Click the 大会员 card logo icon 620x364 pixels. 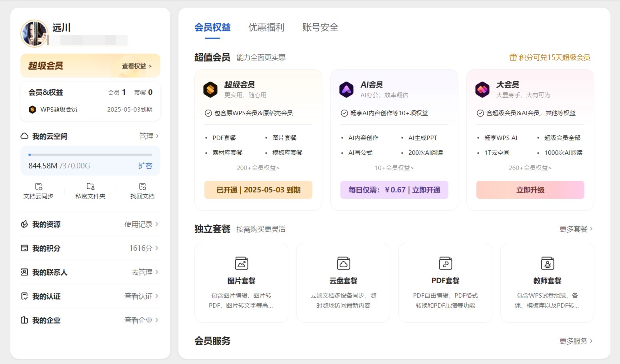point(482,90)
